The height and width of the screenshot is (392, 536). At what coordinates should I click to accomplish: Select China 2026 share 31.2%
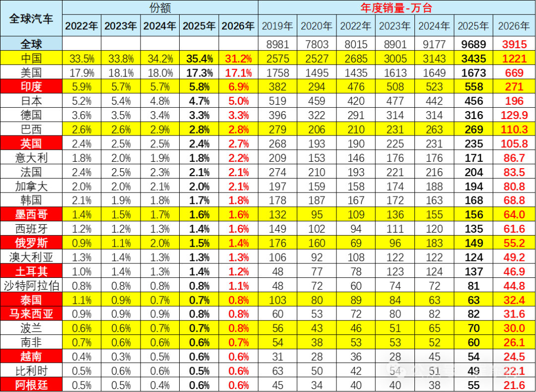[238, 59]
